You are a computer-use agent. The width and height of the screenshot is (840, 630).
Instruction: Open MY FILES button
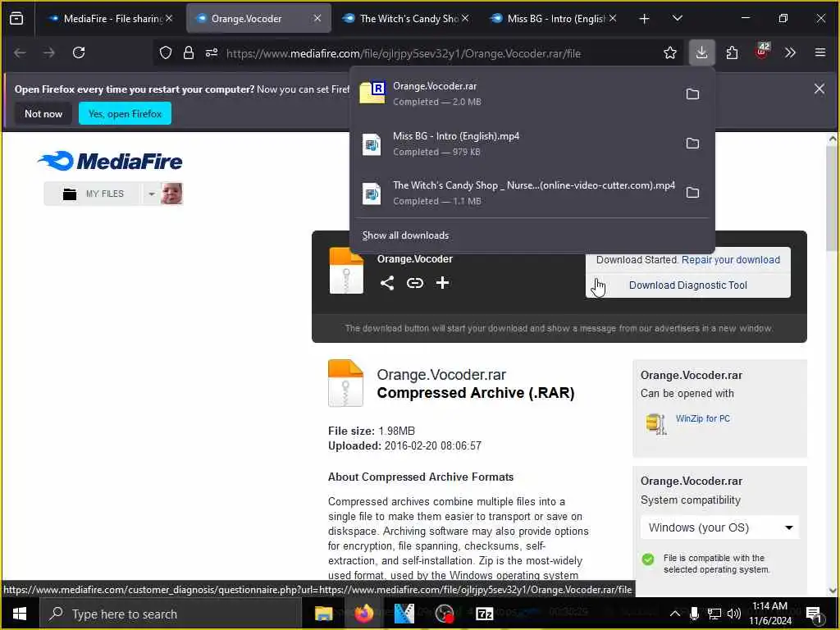(x=93, y=194)
